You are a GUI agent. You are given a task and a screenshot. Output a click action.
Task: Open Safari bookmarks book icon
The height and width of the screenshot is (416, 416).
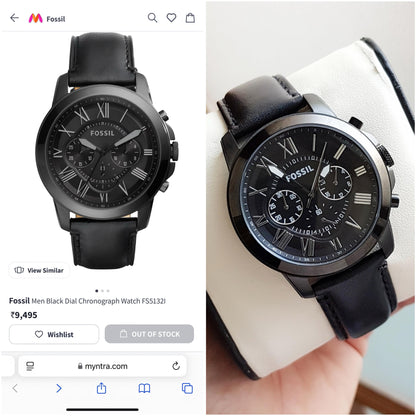click(x=144, y=388)
